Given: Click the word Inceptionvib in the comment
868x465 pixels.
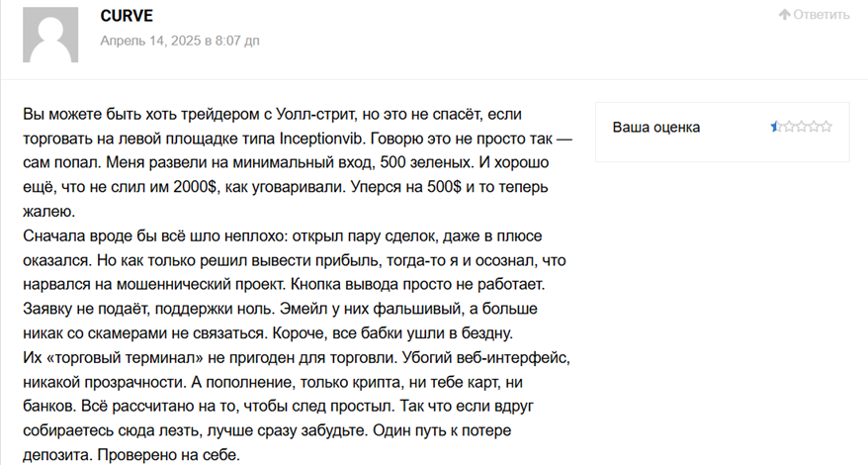Looking at the screenshot, I should click(322, 139).
